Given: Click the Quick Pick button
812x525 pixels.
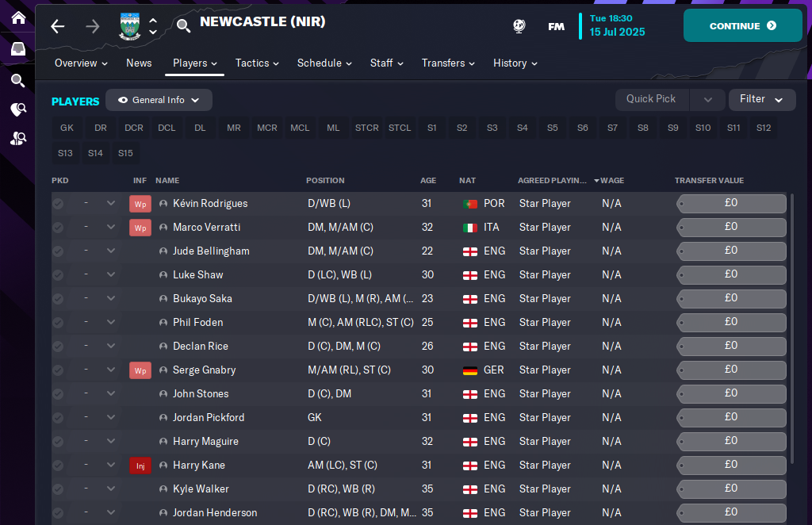Looking at the screenshot, I should point(651,99).
